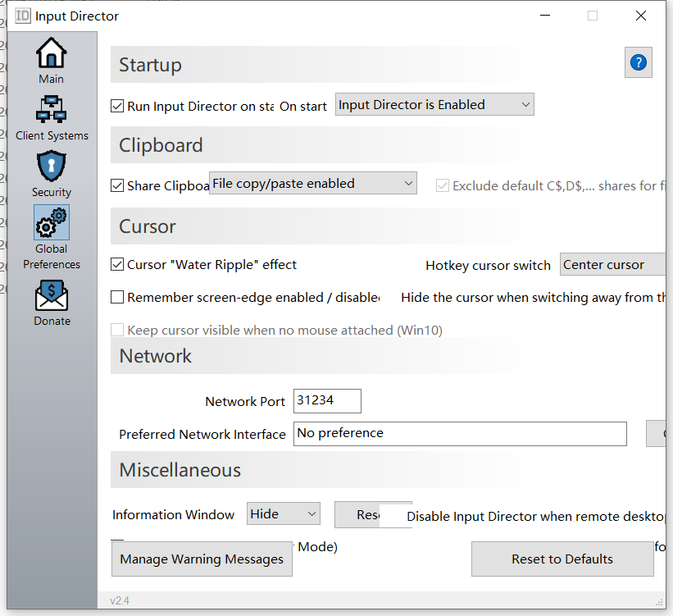Click the Hotkey cursor switch label
The height and width of the screenshot is (616, 673).
tap(488, 266)
